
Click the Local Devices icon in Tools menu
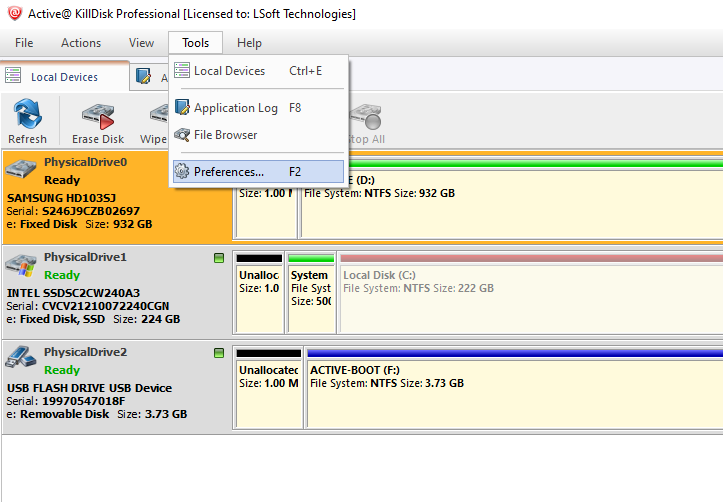pos(182,71)
